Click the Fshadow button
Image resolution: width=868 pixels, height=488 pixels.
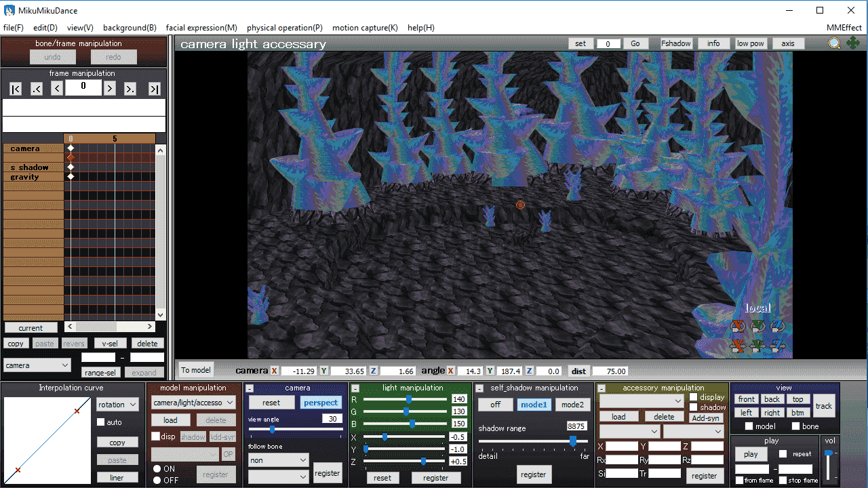(676, 43)
